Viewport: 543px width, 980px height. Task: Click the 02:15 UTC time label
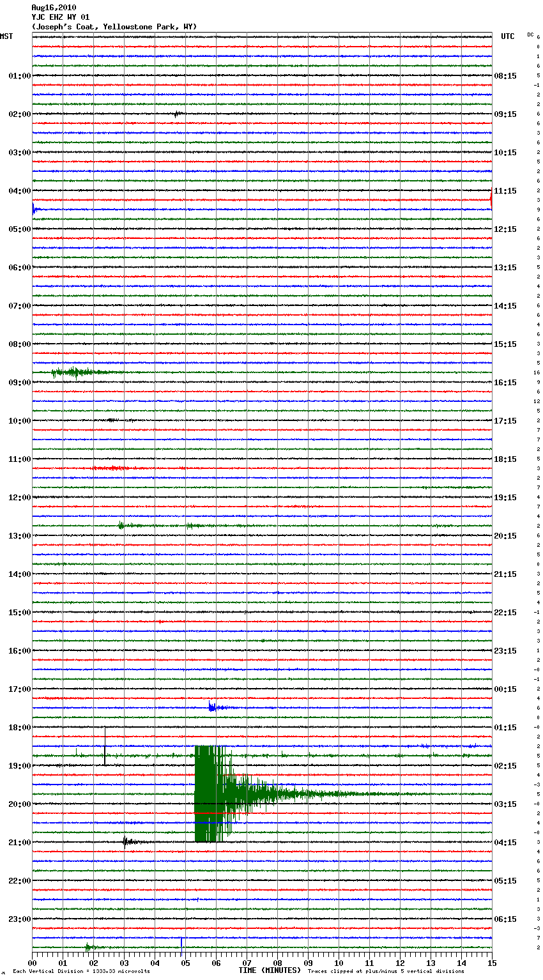pyautogui.click(x=505, y=766)
